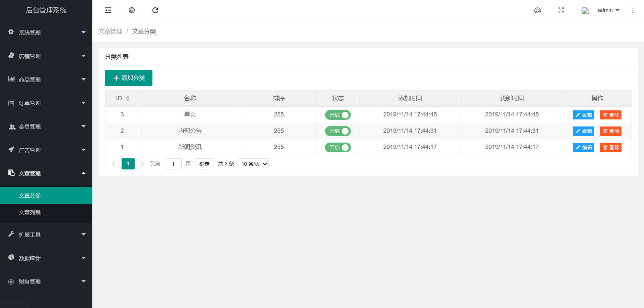
Task: Open the 10 条/页 page size dropdown
Action: [x=253, y=164]
